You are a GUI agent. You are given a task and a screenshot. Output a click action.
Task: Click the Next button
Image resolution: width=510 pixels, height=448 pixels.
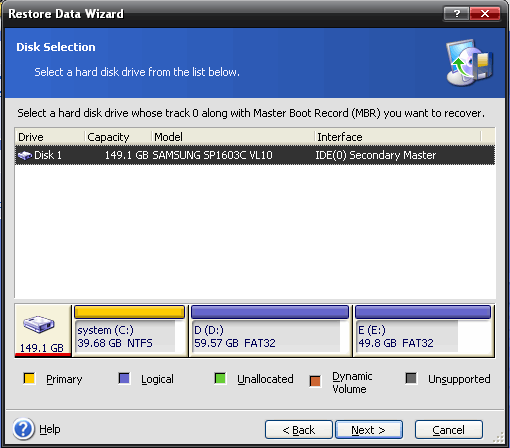click(x=369, y=430)
